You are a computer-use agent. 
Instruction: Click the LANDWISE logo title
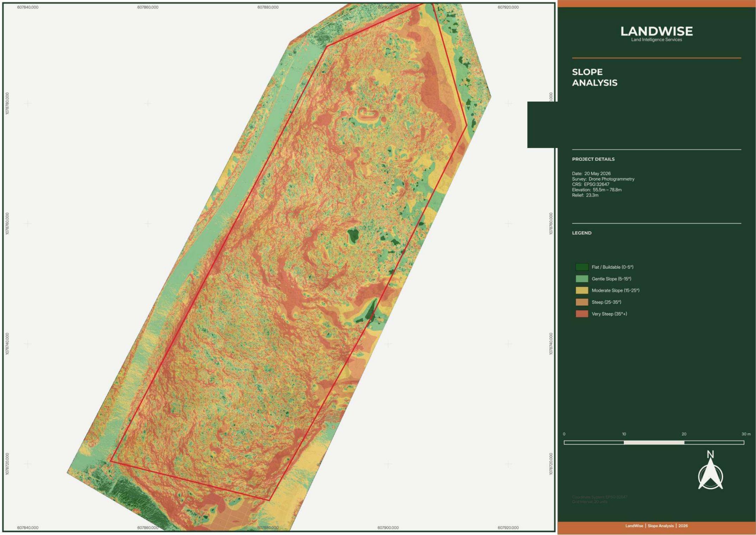pos(656,31)
